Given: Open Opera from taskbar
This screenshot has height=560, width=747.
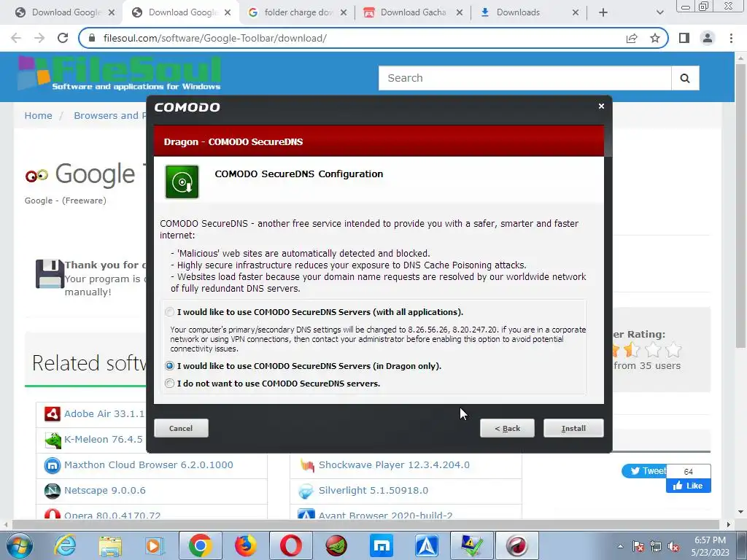Looking at the screenshot, I should tap(290, 545).
